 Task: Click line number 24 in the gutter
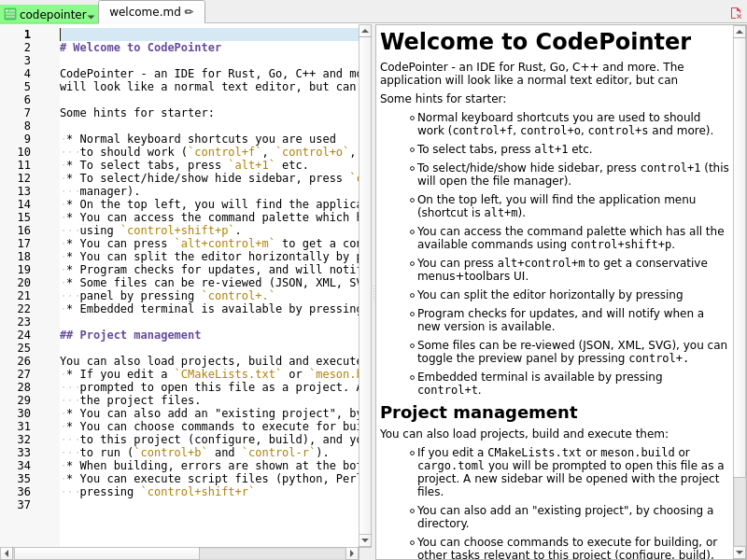24,335
